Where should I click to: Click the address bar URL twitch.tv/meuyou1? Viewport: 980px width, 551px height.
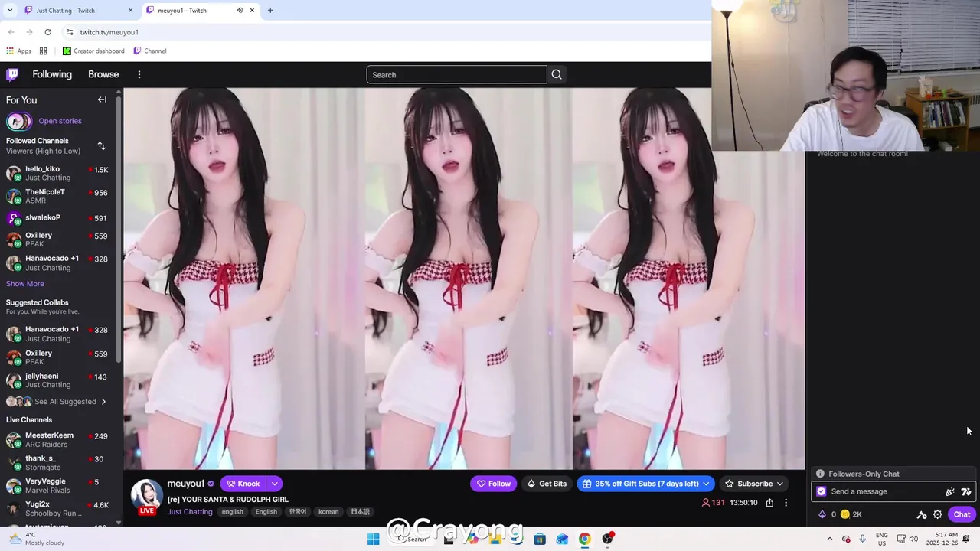(x=109, y=32)
